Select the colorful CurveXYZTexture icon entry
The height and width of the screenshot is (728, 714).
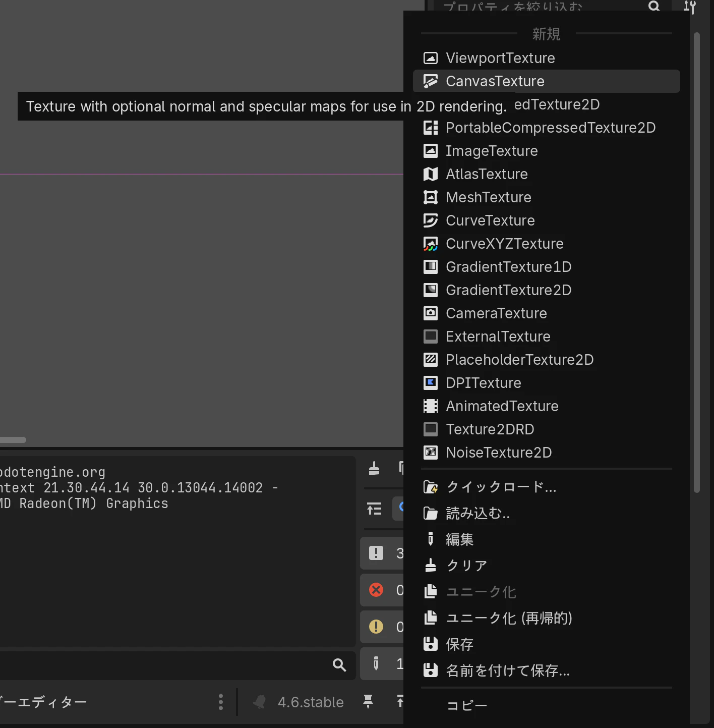pos(546,244)
